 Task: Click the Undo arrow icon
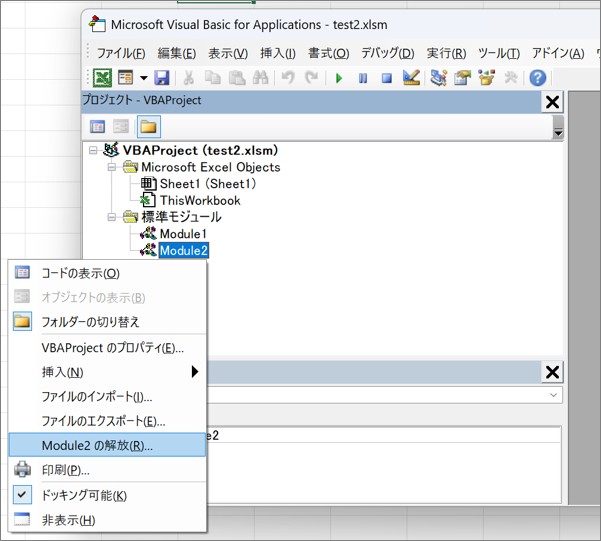[x=288, y=78]
